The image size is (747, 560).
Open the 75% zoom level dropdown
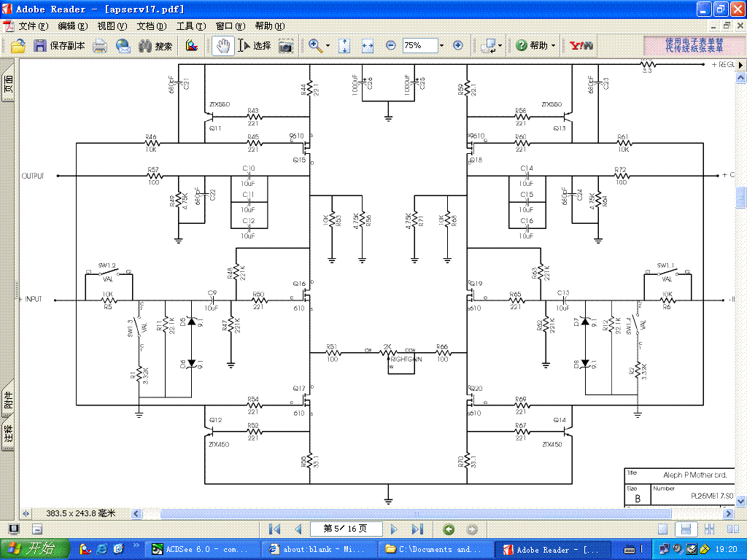pyautogui.click(x=441, y=46)
